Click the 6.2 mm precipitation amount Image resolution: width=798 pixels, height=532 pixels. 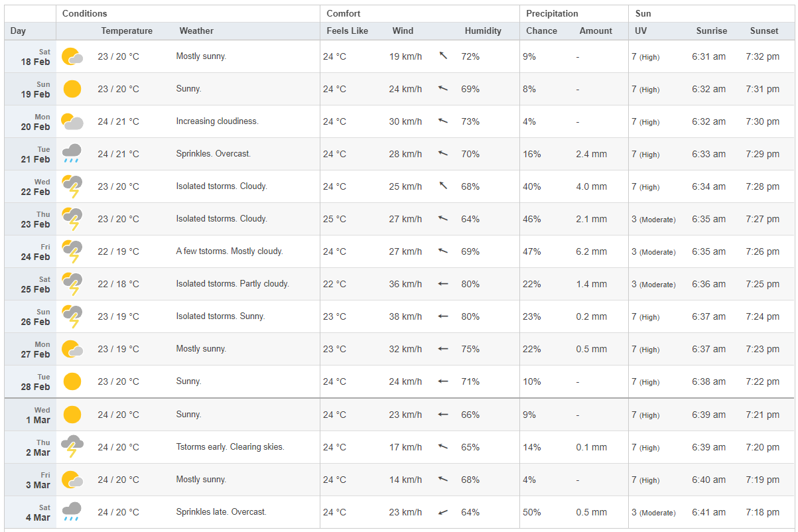[592, 251]
